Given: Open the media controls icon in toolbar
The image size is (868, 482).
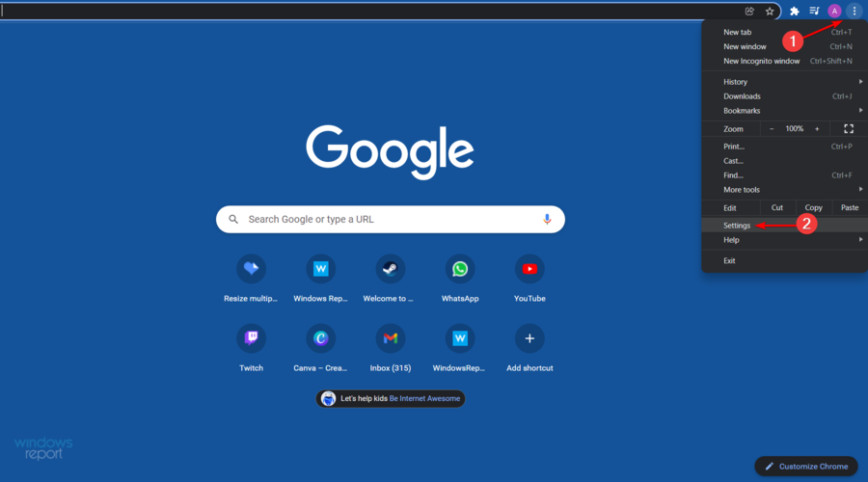Looking at the screenshot, I should pos(814,11).
